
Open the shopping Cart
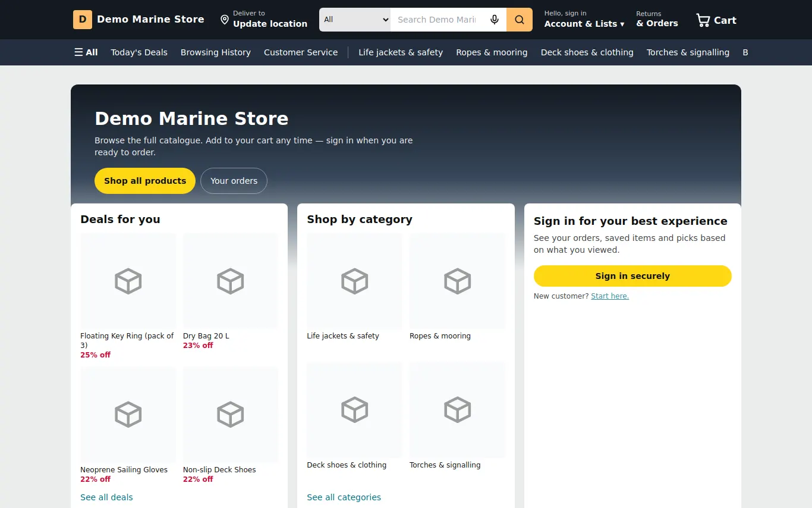(x=716, y=20)
